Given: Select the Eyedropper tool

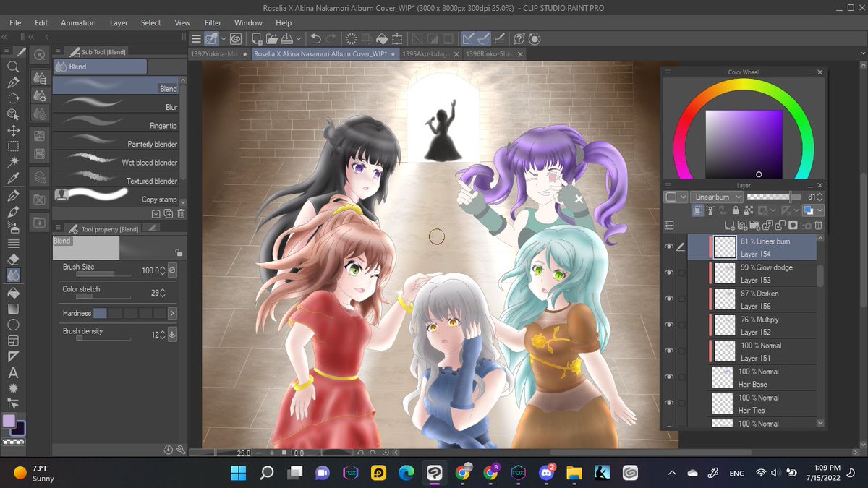Looking at the screenshot, I should [x=13, y=179].
